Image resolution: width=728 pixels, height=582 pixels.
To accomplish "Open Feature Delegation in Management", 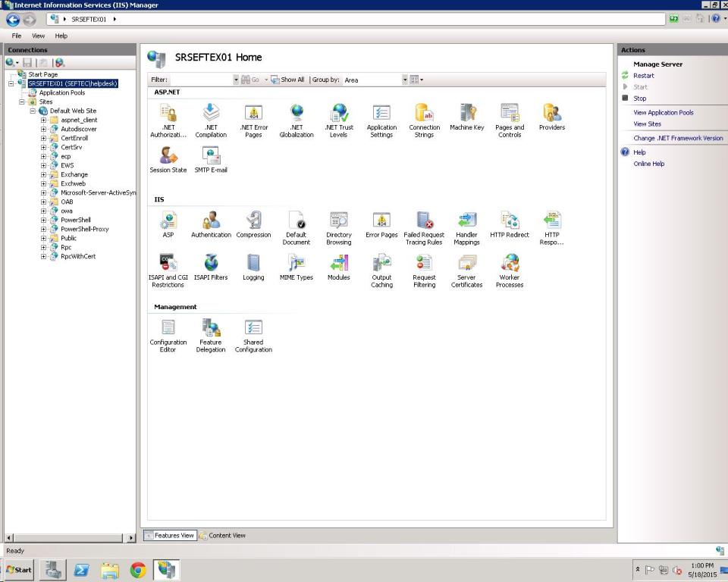I will (211, 336).
